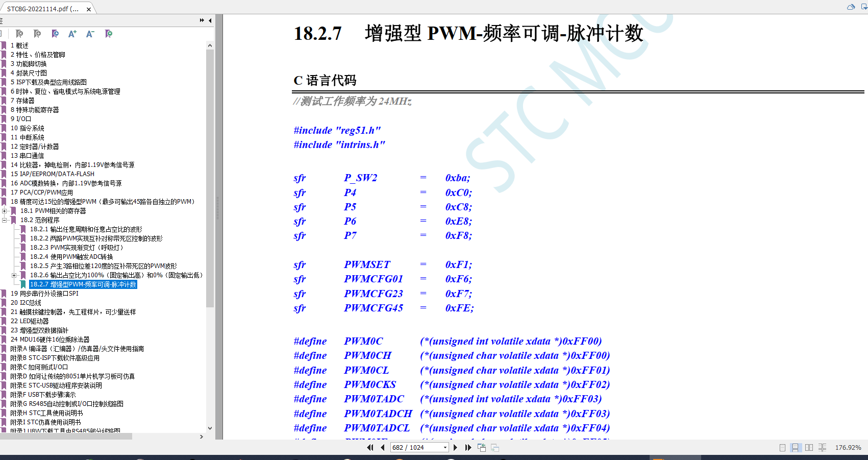The image size is (868, 460).
Task: Open bookmark 11 中断系统
Action: 28,137
